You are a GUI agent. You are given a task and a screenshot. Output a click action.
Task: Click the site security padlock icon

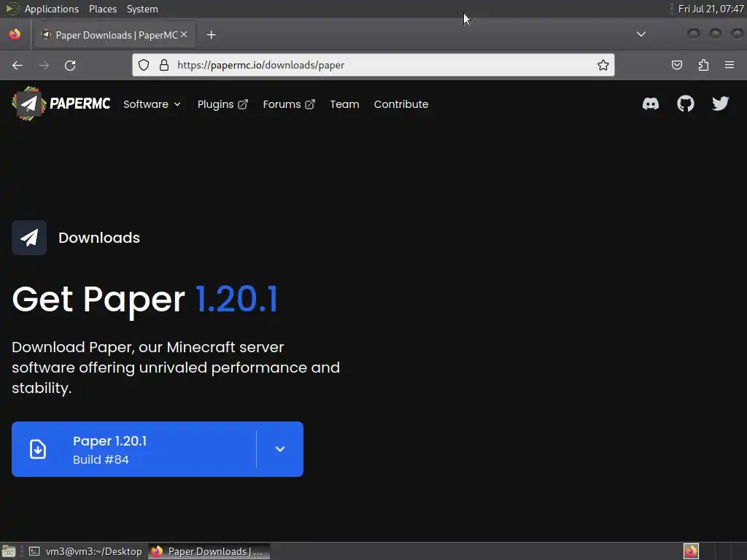[x=164, y=65]
